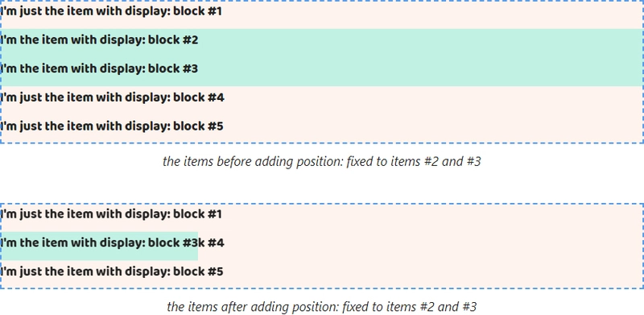Viewport: 644px width, 315px height.
Task: Click the word 'fixed' in the before caption
Action: pyautogui.click(x=359, y=161)
